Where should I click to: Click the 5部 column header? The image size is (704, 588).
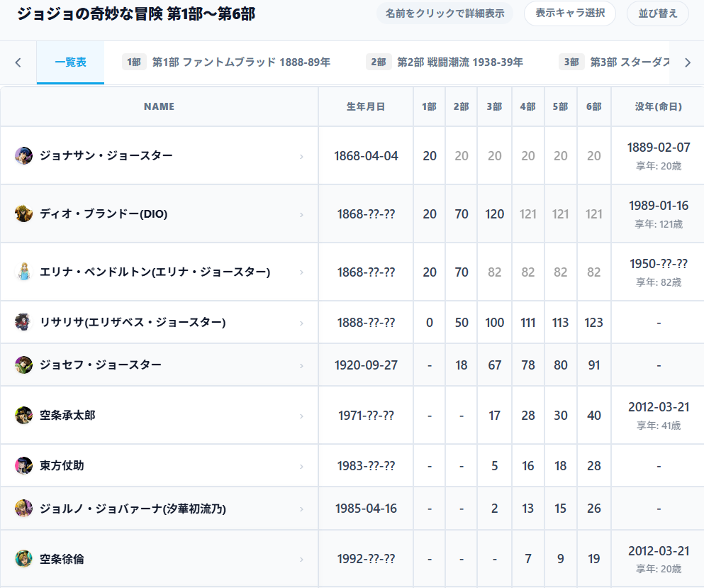pyautogui.click(x=560, y=106)
